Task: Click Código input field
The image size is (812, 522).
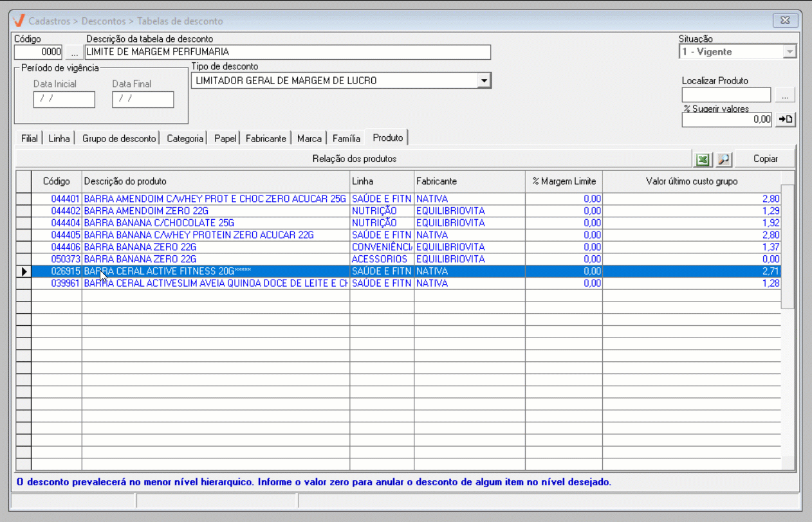Action: [39, 52]
